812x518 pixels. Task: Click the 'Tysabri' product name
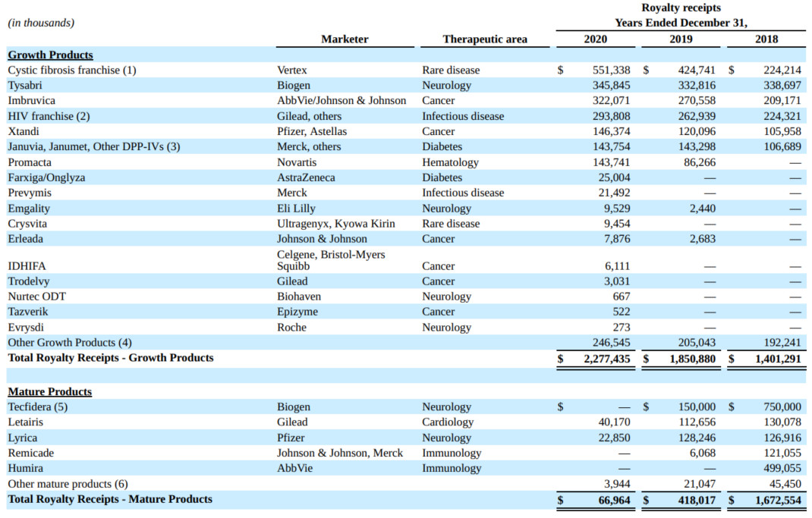(x=25, y=86)
